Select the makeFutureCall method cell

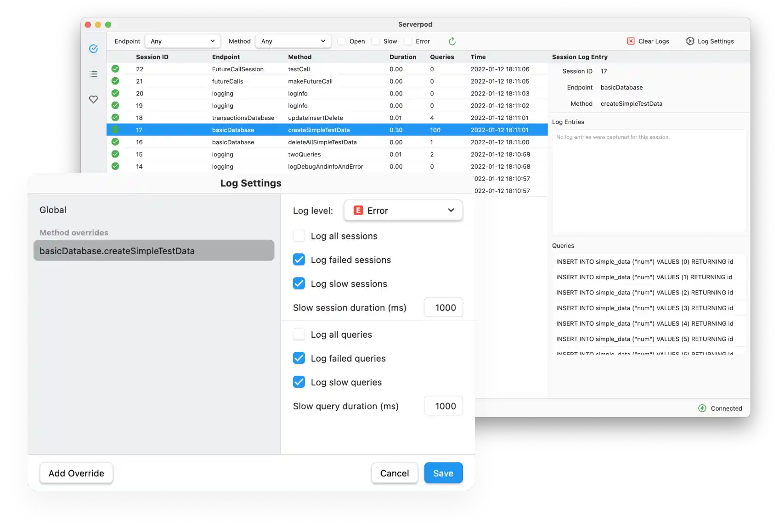point(310,81)
